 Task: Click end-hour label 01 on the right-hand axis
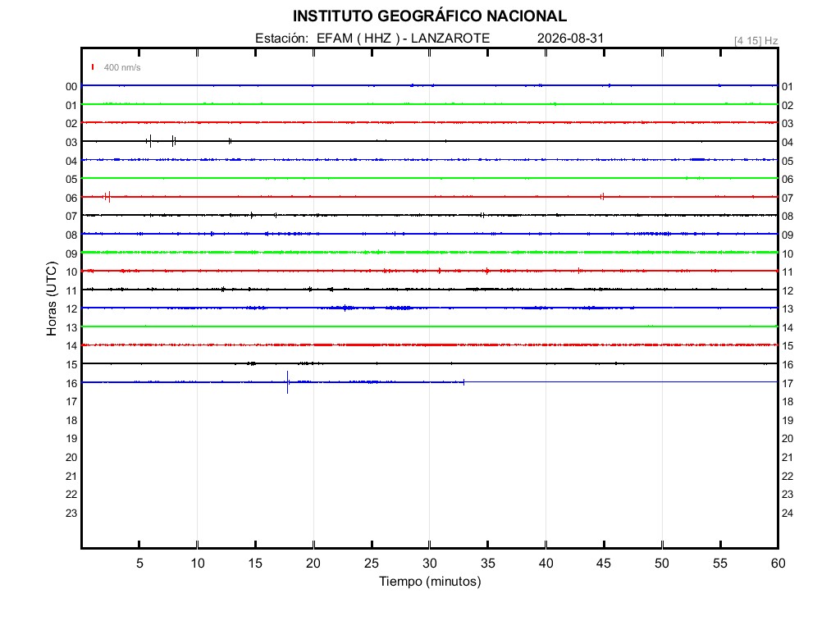[x=787, y=87]
